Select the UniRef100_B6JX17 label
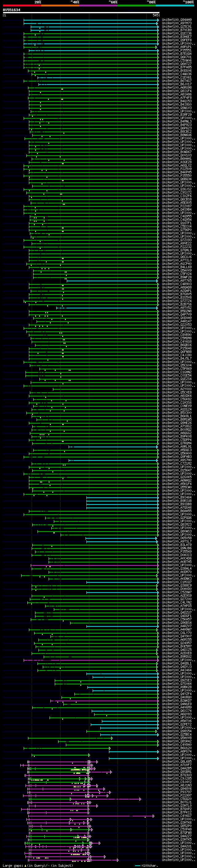 pos(177,84)
